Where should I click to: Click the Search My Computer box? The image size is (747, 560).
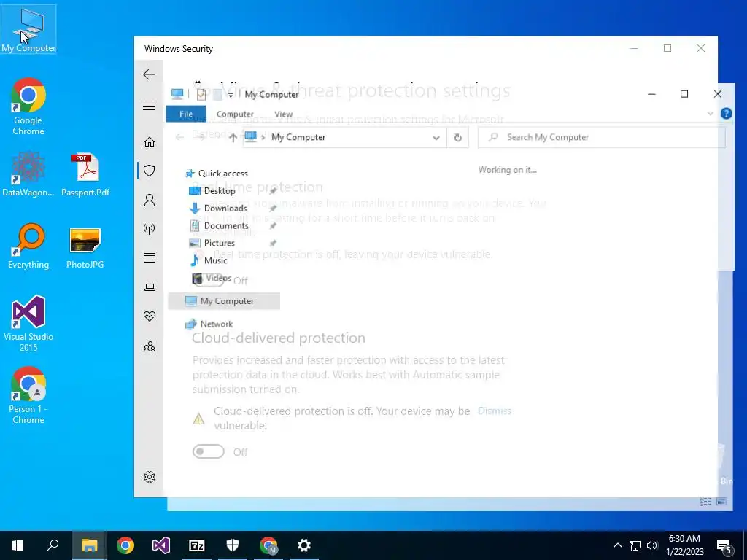coord(601,137)
